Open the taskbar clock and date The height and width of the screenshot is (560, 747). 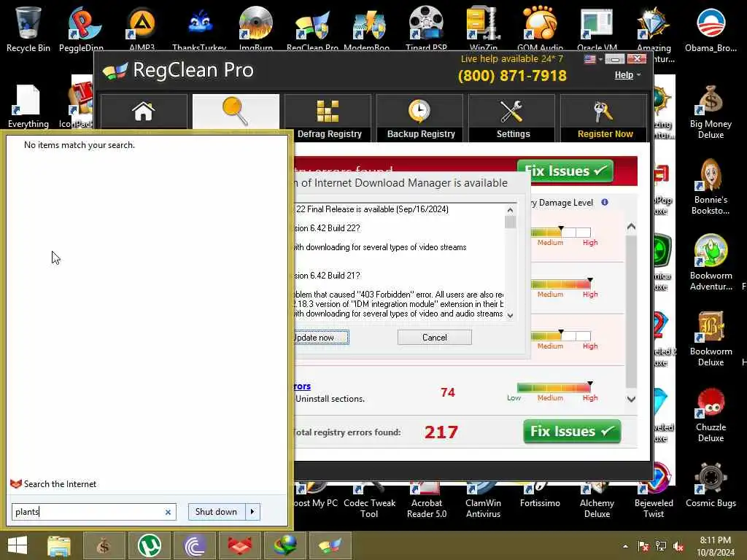tap(715, 546)
